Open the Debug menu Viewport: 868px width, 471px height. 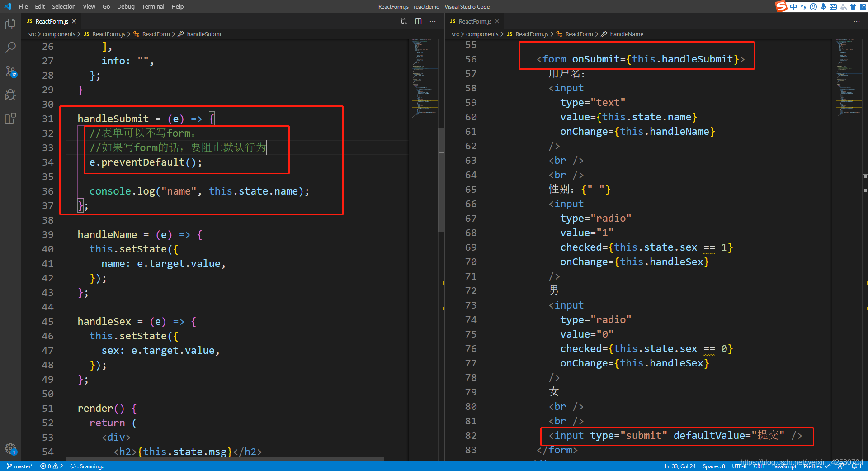(x=126, y=6)
